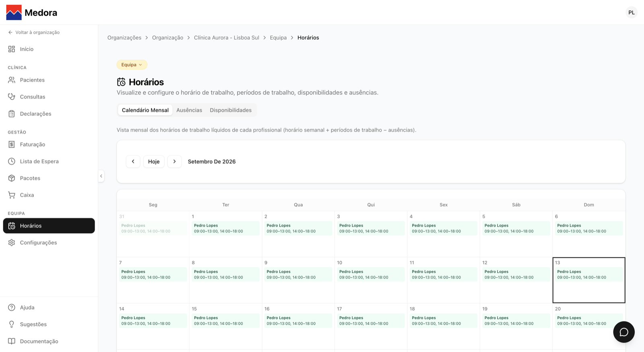Click the Início dashboard grid icon
Viewport: 644px width, 352px height.
tap(12, 49)
